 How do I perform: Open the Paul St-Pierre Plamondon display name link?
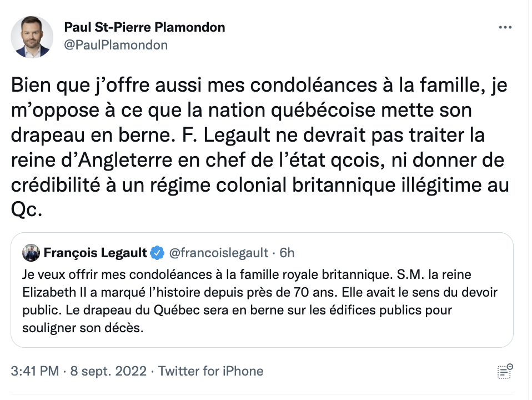pos(145,27)
